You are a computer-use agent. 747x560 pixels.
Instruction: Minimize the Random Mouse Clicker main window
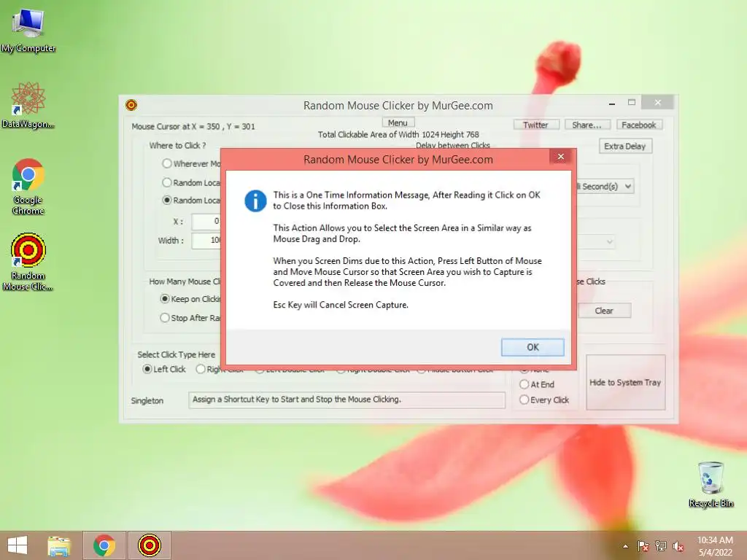612,103
